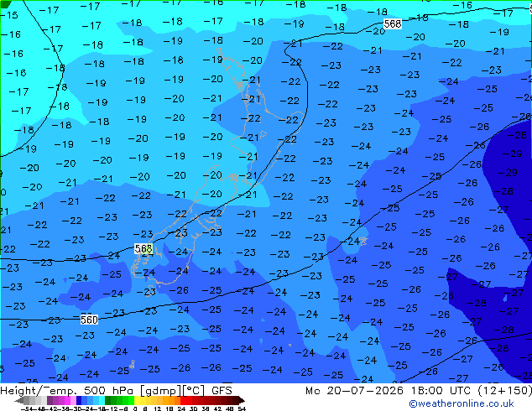The width and height of the screenshot is (532, 411).
Task: Click the 'Height/Temp. 500 hPa' map title
Action: point(68,390)
